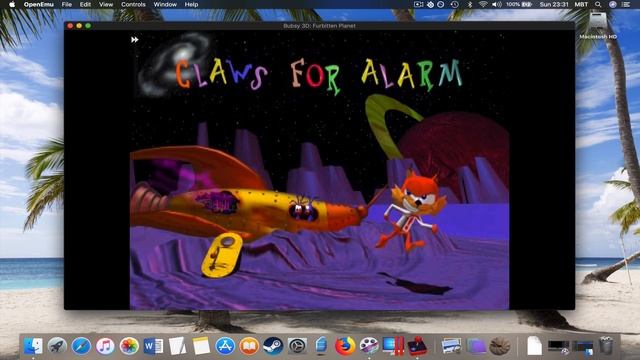640x360 pixels.
Task: Open TextEdit from the Dock
Action: 177,346
